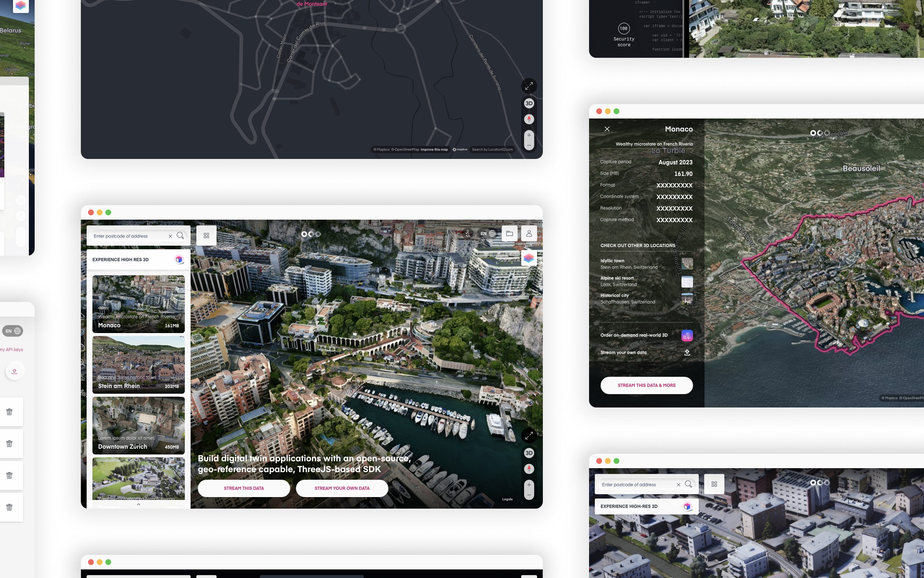The image size is (924, 578).
Task: Close the Monaco details panel
Action: 607,129
